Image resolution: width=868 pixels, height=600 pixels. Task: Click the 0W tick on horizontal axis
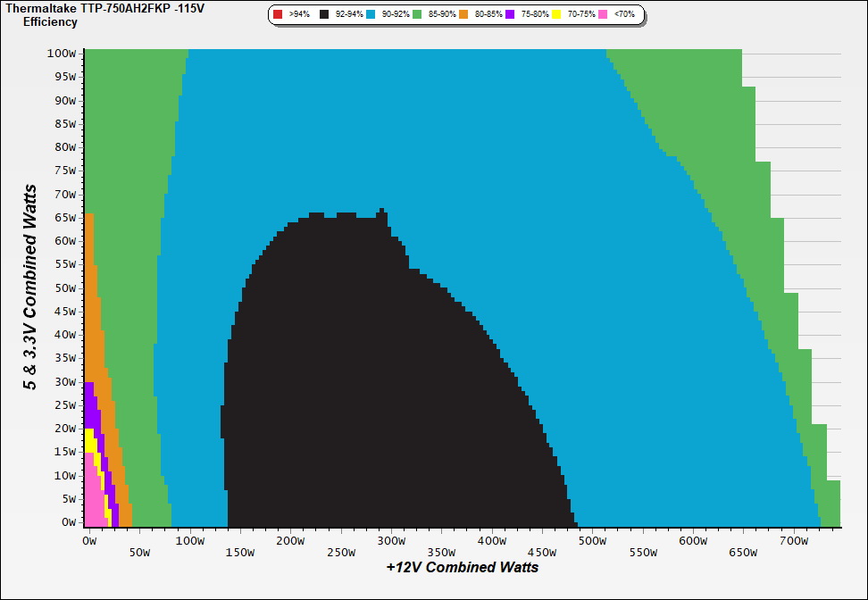click(88, 541)
